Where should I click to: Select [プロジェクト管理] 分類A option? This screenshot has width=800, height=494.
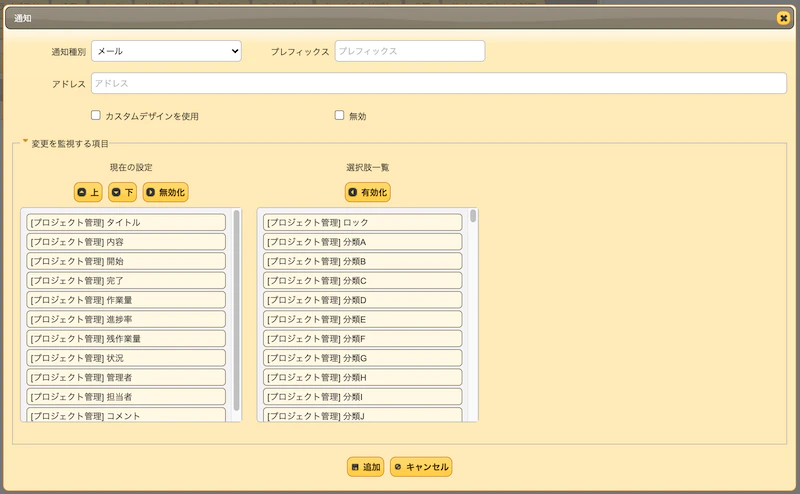pos(363,242)
